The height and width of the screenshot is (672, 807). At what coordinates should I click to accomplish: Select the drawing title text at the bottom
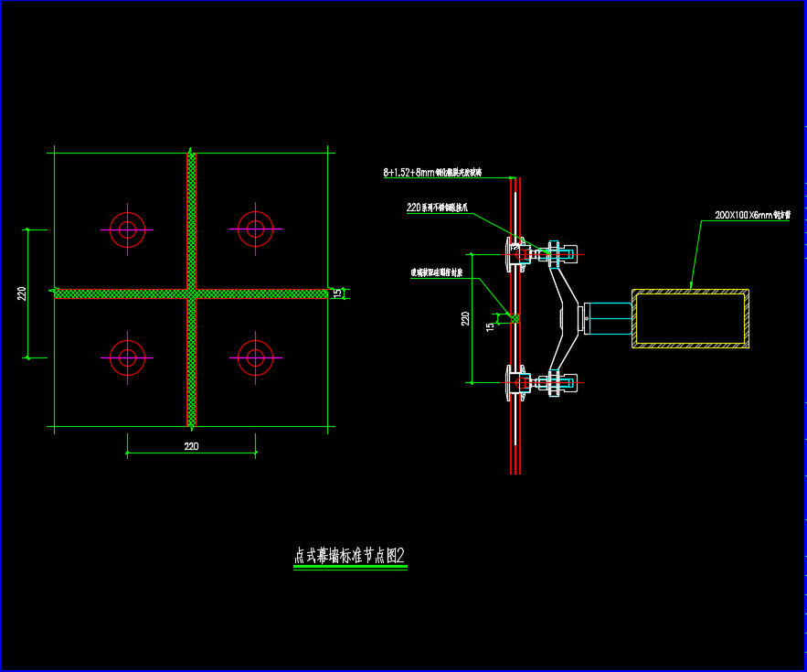349,555
